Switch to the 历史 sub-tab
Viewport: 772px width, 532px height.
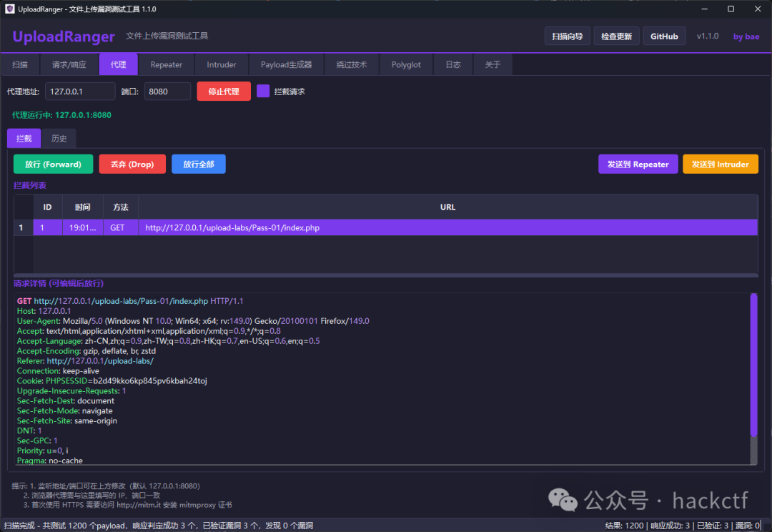(59, 139)
